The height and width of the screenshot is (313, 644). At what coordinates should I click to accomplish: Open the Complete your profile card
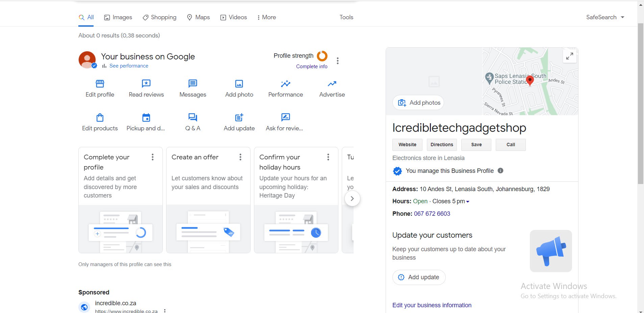121,200
